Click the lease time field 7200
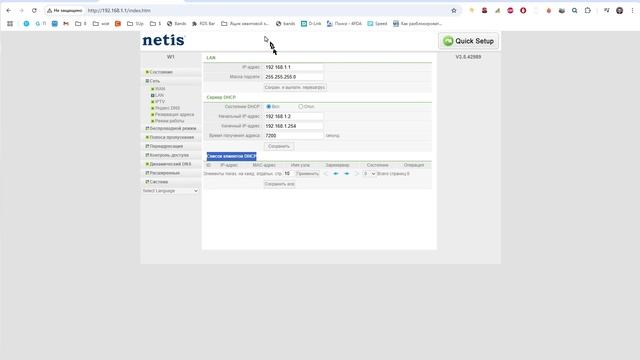The width and height of the screenshot is (640, 360). [x=293, y=136]
